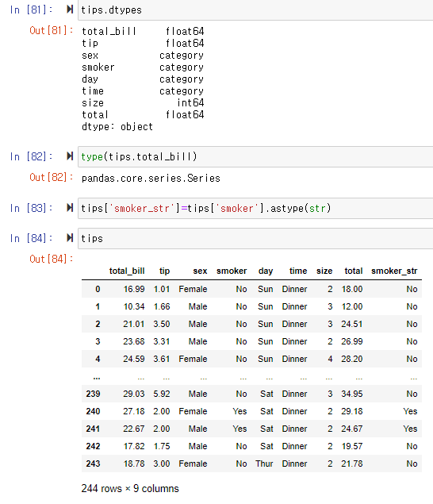433x504 pixels.
Task: Click the total value 28.20
Action: (352, 359)
